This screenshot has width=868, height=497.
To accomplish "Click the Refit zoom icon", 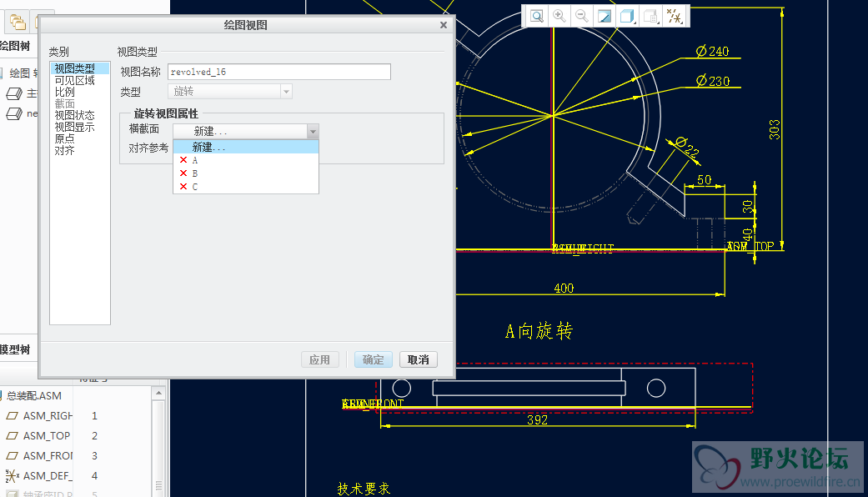I will pos(537,16).
